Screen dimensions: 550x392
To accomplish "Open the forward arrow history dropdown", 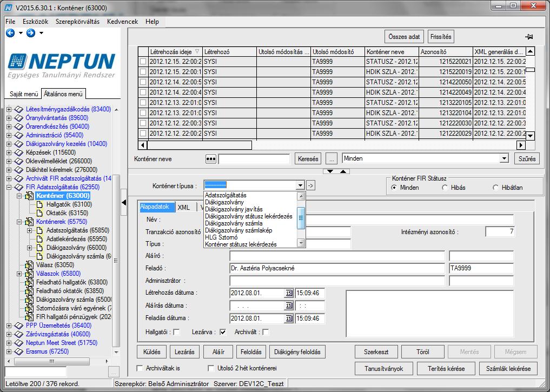I will 42,34.
